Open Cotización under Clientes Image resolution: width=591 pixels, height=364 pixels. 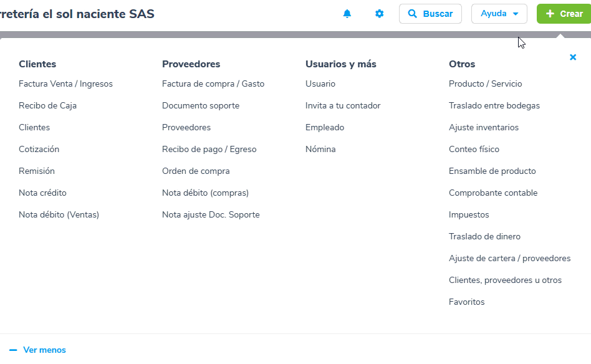coord(39,149)
